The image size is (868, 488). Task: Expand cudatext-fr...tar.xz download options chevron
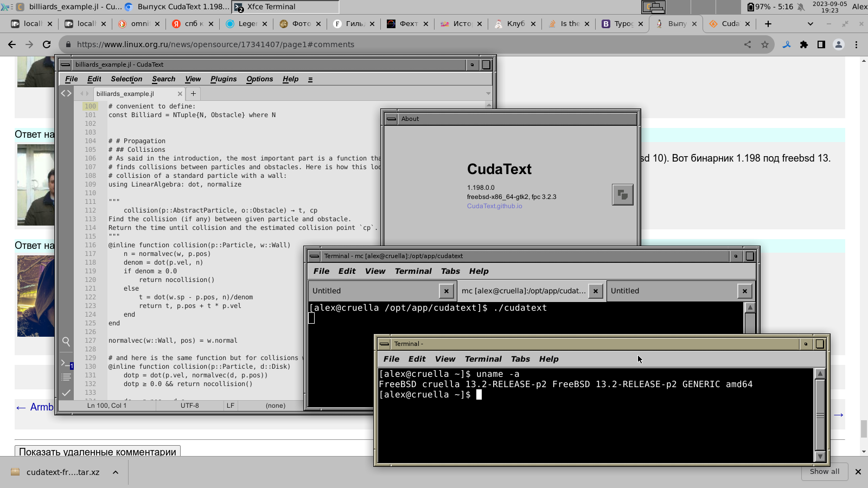[116, 472]
